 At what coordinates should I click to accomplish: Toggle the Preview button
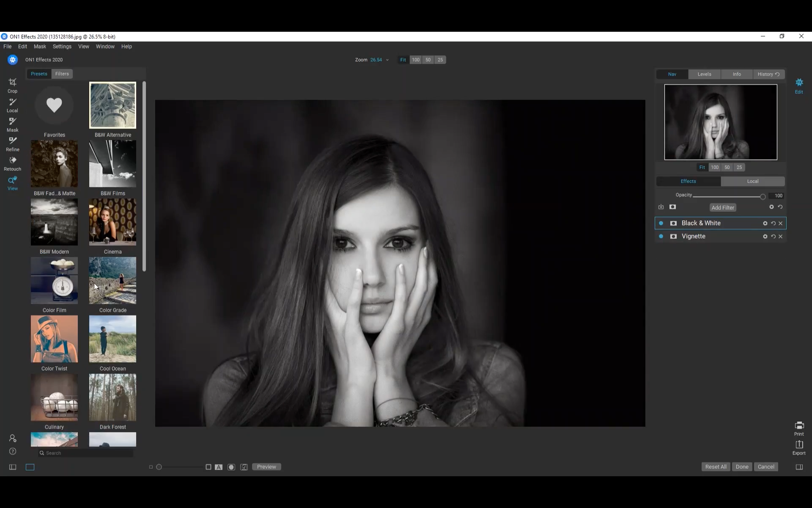point(266,467)
